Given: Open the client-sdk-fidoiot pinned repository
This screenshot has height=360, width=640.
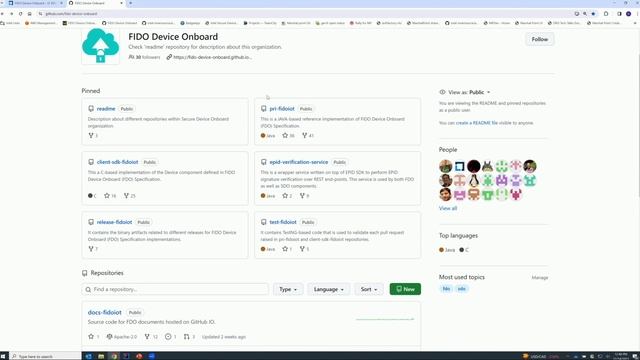Looking at the screenshot, I should click(x=118, y=162).
